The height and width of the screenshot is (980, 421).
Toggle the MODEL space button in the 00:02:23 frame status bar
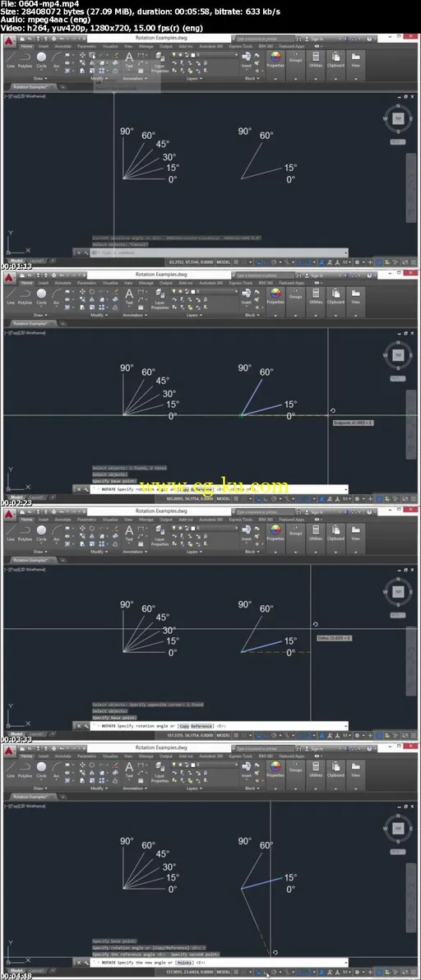tap(223, 499)
